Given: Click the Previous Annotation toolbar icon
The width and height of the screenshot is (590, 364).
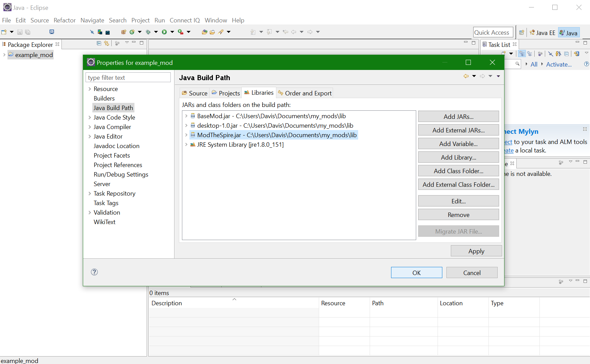Looking at the screenshot, I should point(269,32).
